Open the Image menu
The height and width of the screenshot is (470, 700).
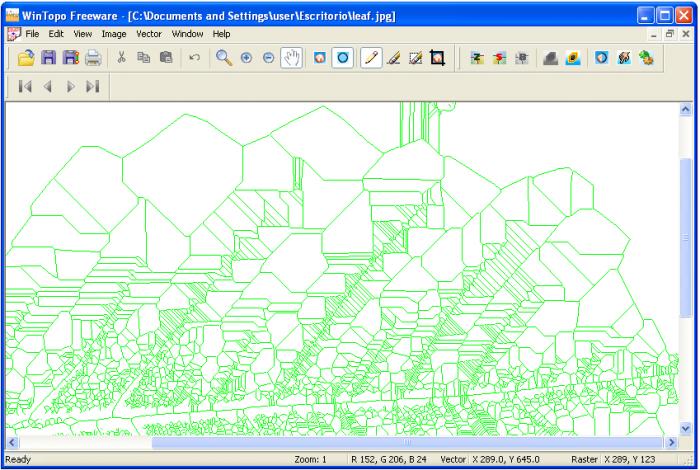[x=114, y=34]
